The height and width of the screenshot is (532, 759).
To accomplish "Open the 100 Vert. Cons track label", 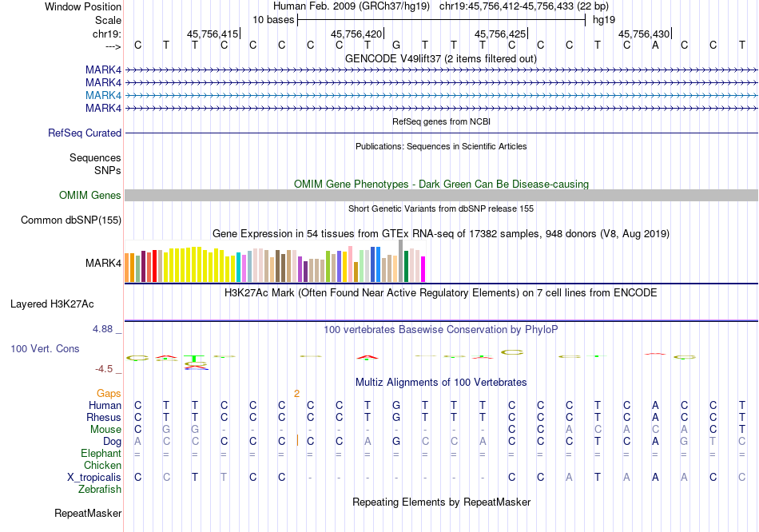I will [45, 348].
